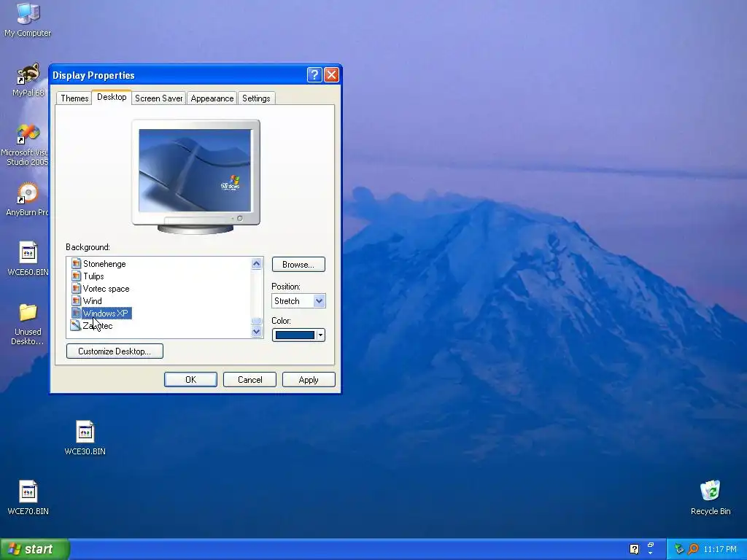Click the Wind wallpaper icon

[76, 300]
